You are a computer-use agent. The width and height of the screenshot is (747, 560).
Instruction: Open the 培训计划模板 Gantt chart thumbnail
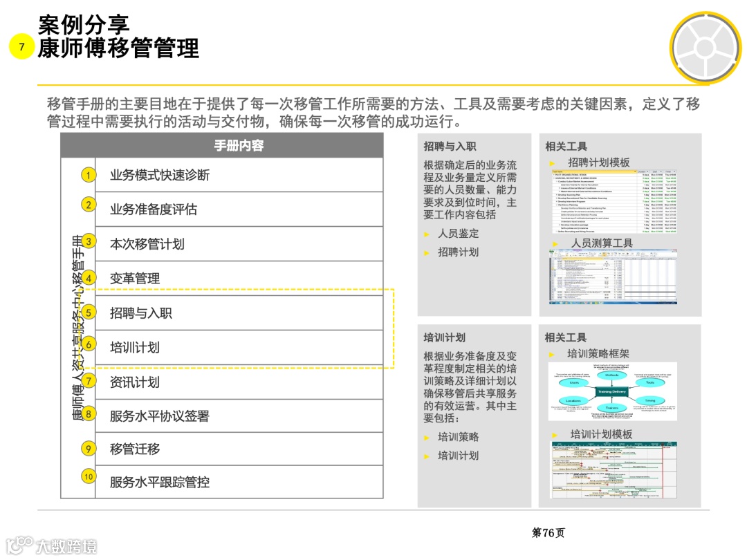(614, 470)
